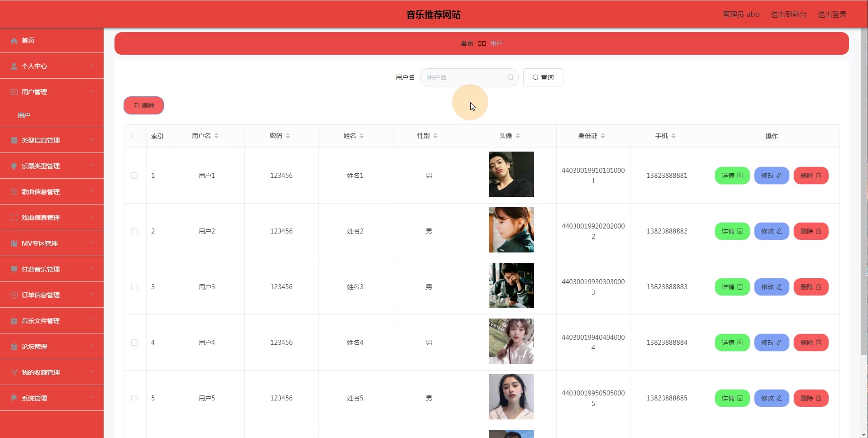Sort by 手机 column arrows
The height and width of the screenshot is (438, 868).
673,136
